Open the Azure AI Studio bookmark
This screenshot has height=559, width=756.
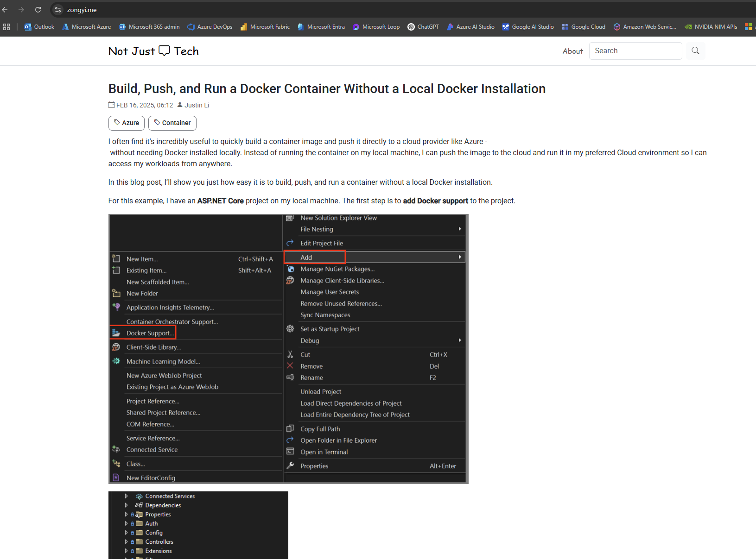click(470, 27)
